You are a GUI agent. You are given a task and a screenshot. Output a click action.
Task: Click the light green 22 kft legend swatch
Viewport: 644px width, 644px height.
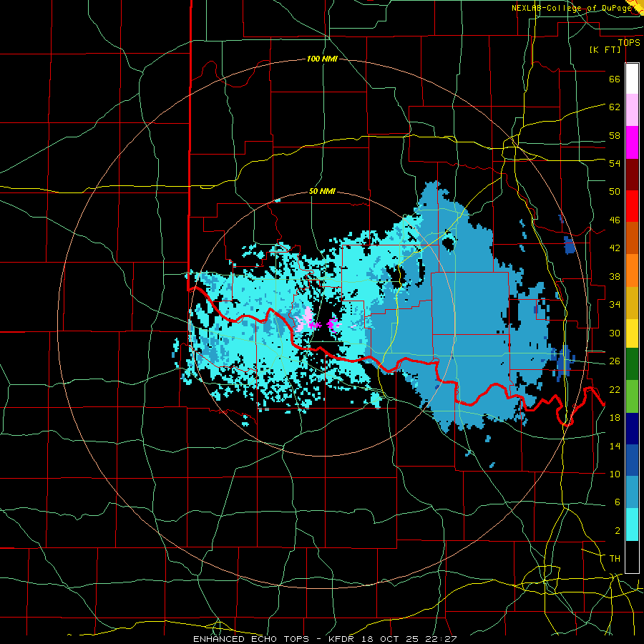coord(632,396)
